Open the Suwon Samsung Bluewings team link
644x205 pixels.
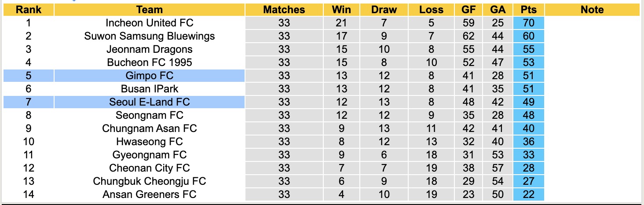(x=150, y=36)
